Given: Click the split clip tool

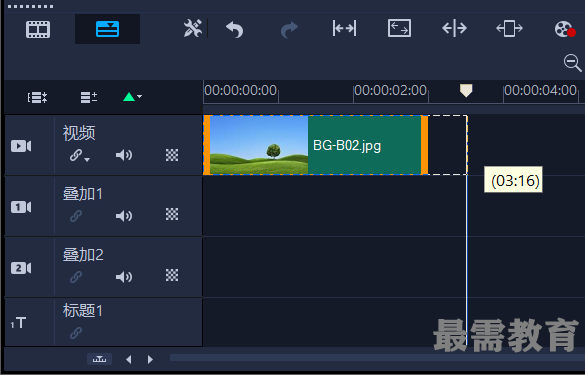Looking at the screenshot, I should (x=454, y=28).
